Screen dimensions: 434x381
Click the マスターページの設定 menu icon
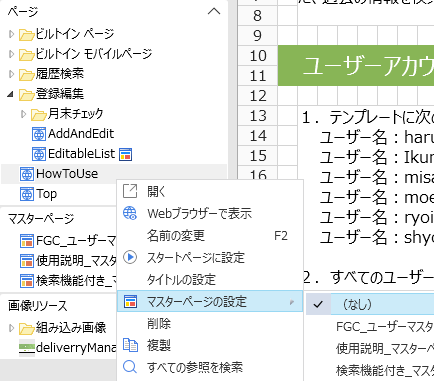pos(130,301)
